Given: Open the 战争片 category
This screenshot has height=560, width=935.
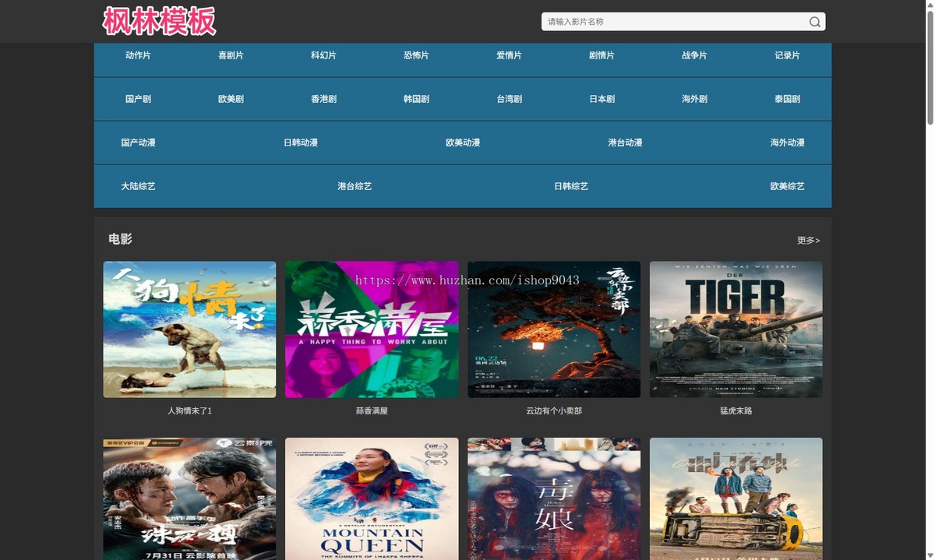Looking at the screenshot, I should 694,55.
